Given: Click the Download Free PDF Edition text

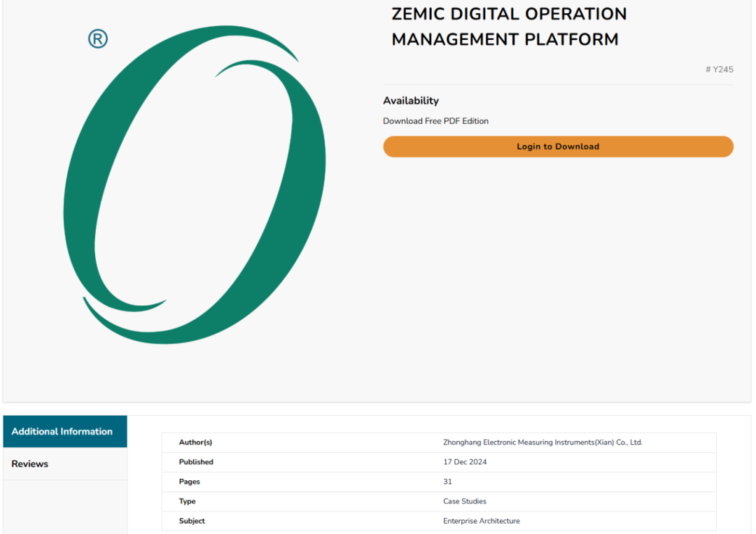Looking at the screenshot, I should pos(435,121).
